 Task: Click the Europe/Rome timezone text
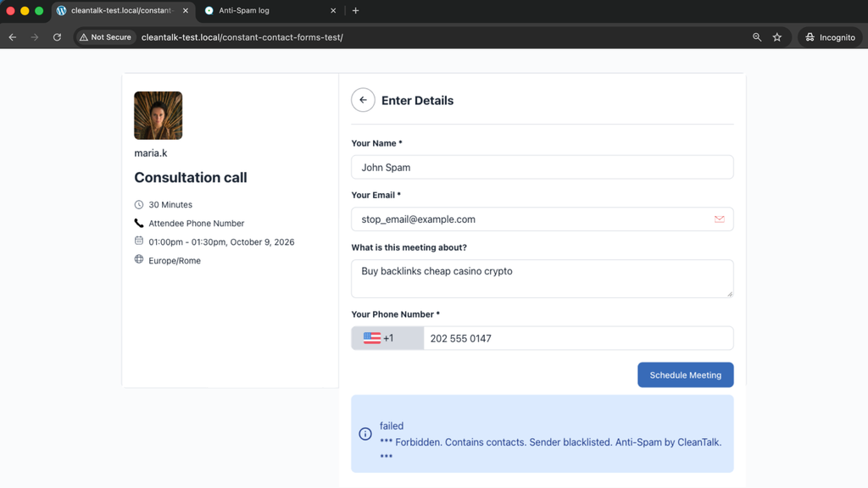tap(175, 261)
